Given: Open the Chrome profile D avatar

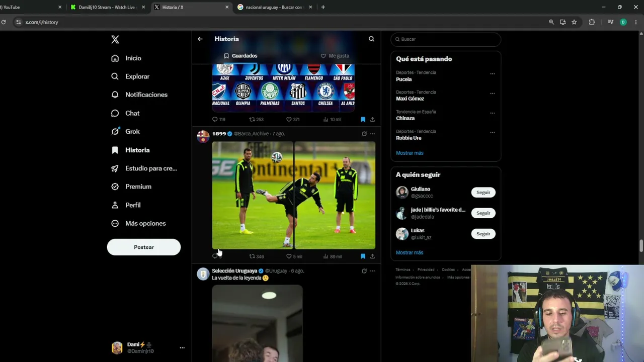Looking at the screenshot, I should [x=623, y=22].
